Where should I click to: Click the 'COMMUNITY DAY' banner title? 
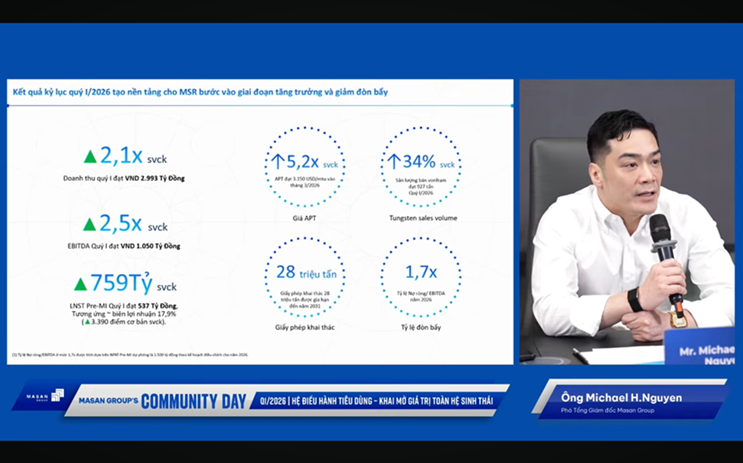point(194,401)
